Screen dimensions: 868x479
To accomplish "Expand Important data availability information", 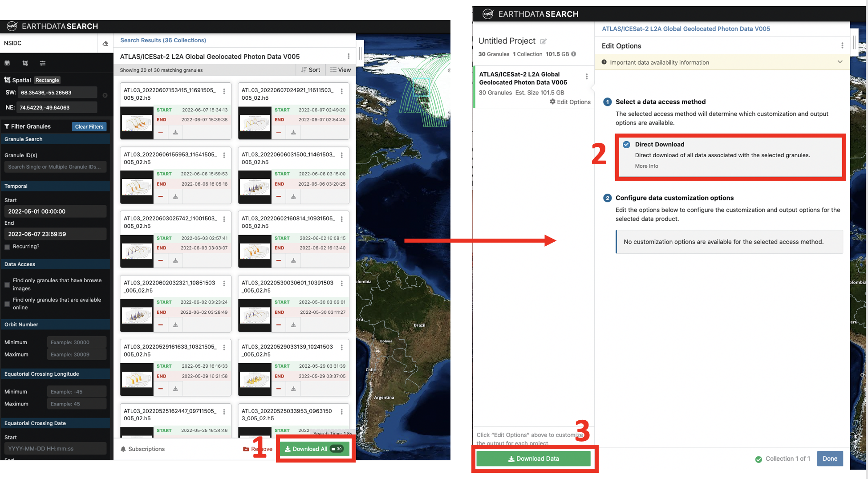I will point(840,62).
